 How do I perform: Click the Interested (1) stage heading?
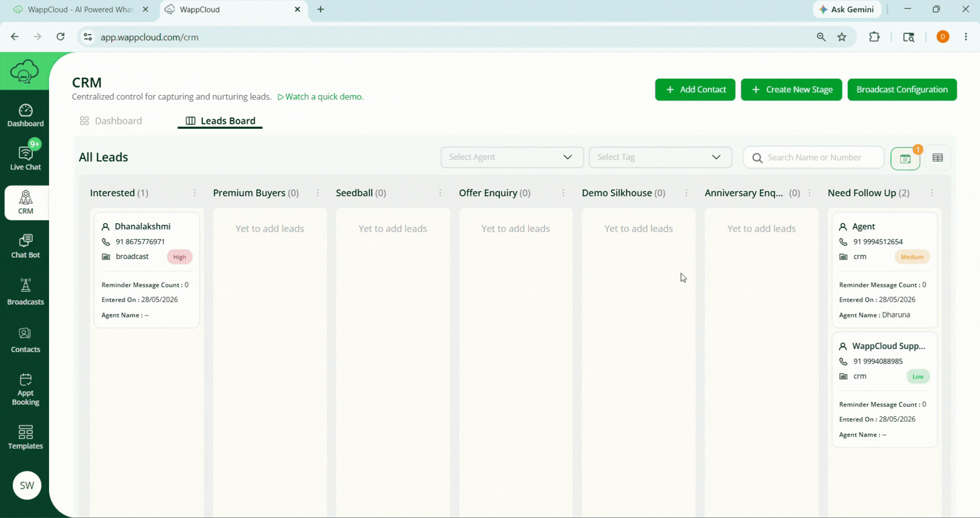pos(119,193)
